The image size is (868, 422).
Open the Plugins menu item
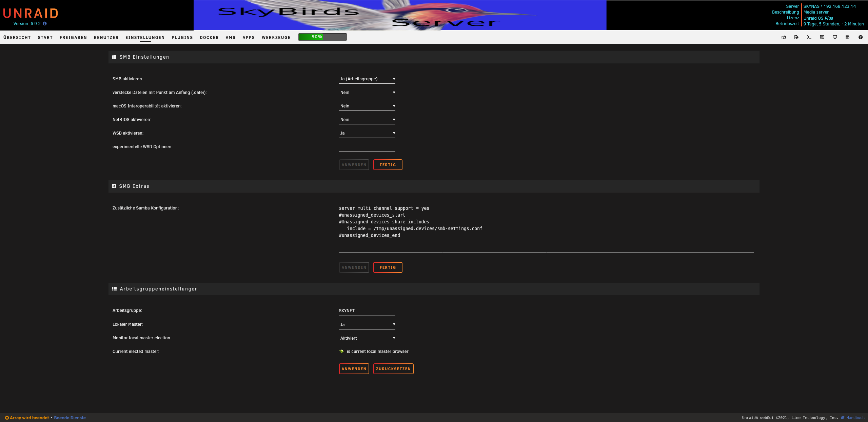[x=182, y=38]
